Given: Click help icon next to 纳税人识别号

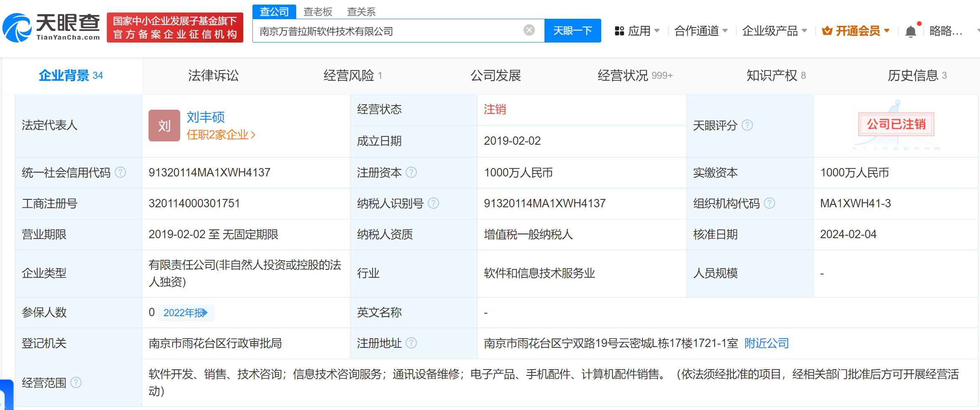Looking at the screenshot, I should (433, 203).
